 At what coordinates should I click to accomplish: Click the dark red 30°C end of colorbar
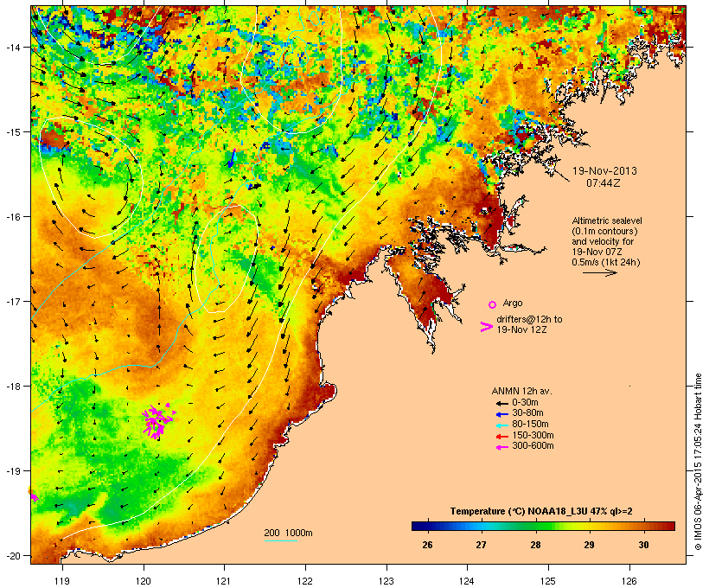click(668, 526)
